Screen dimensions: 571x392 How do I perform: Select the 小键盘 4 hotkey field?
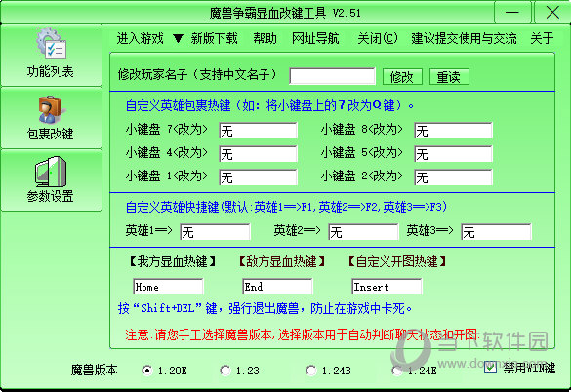pyautogui.click(x=259, y=154)
